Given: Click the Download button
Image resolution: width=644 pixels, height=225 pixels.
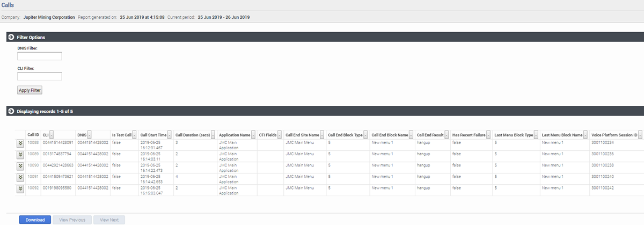Looking at the screenshot, I should [35, 220].
